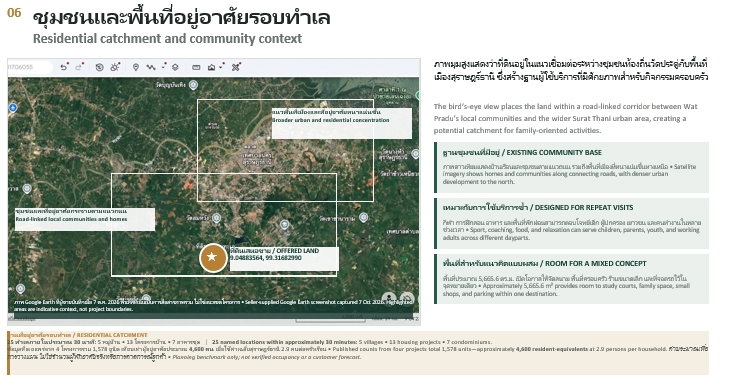
Task: Click the Undo arrow in Google Earth toolbar
Action: click(x=64, y=67)
